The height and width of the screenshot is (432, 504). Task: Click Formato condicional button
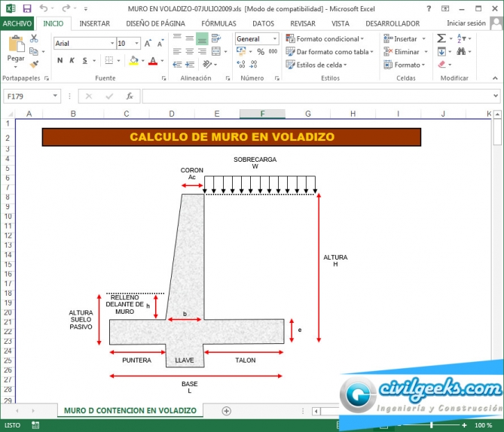325,39
